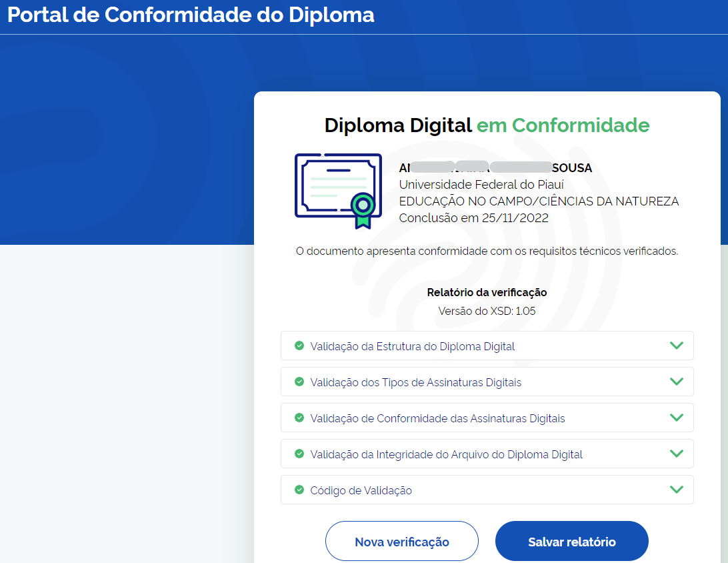Click the diploma certificate icon
The width and height of the screenshot is (728, 563).
pyautogui.click(x=338, y=191)
